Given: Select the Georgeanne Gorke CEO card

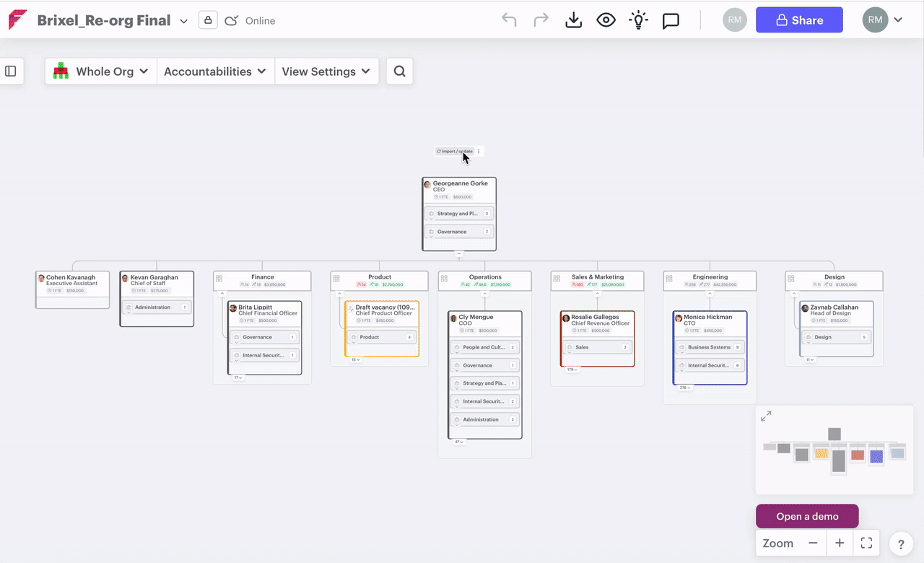Looking at the screenshot, I should 459,189.
